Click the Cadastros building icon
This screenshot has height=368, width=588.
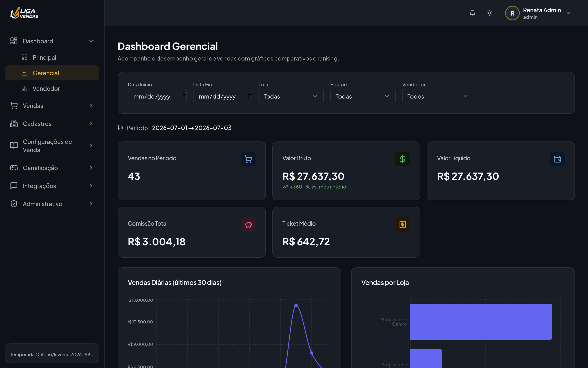point(14,124)
